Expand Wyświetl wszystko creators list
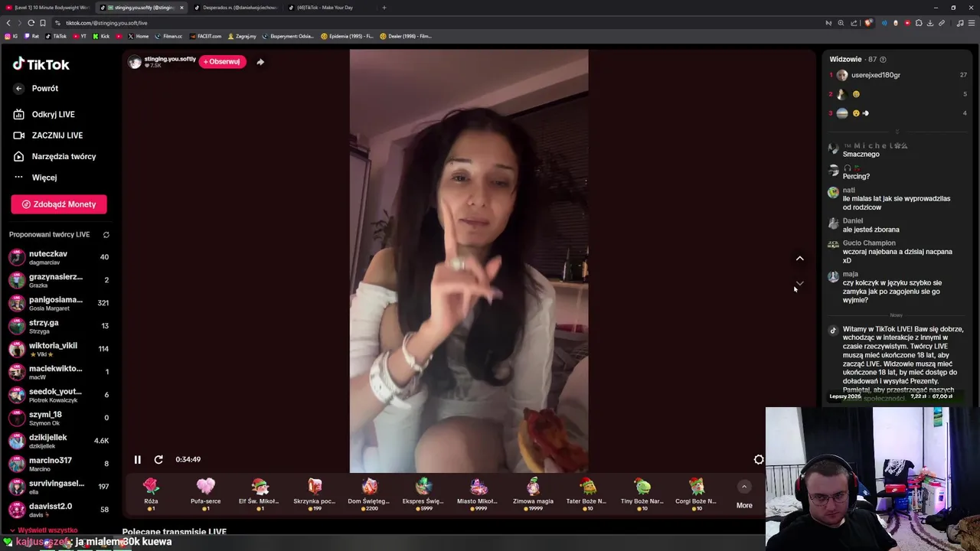This screenshot has width=980, height=551. (44, 530)
